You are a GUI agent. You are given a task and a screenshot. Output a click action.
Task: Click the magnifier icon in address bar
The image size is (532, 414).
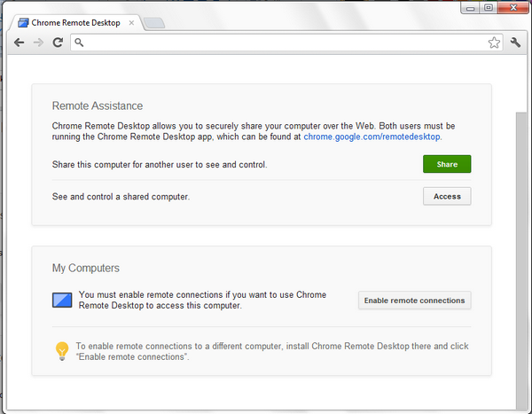pos(80,42)
